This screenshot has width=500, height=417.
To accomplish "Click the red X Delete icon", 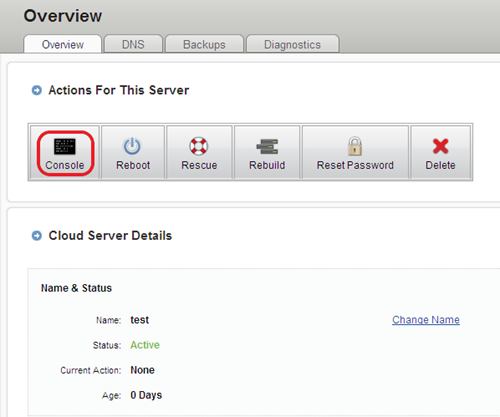I will pos(440,146).
